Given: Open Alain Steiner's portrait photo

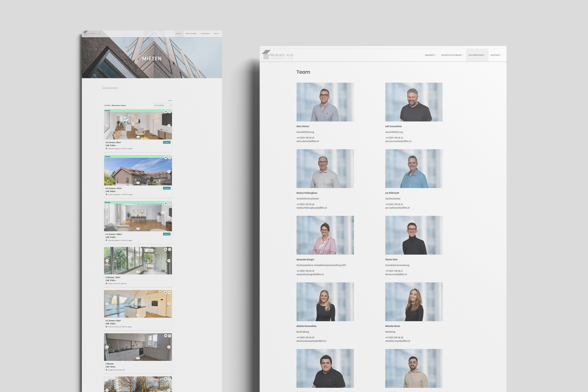Looking at the screenshot, I should point(325,102).
